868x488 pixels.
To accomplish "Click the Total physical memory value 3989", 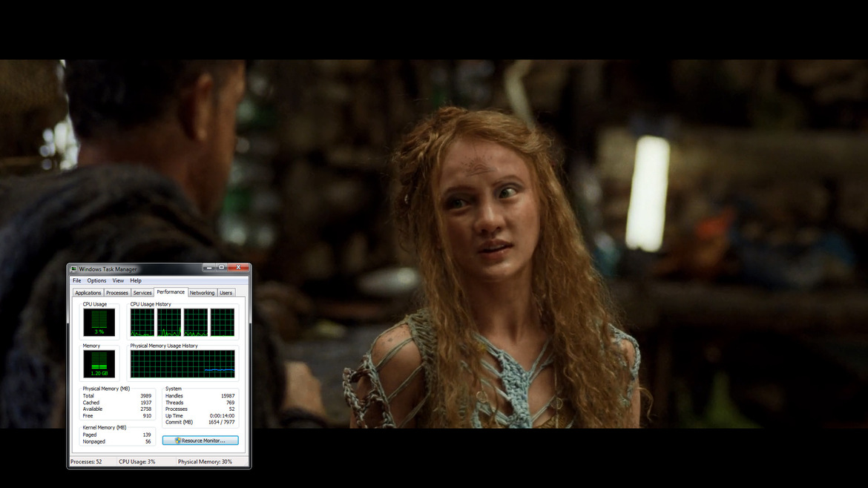I will click(x=145, y=396).
